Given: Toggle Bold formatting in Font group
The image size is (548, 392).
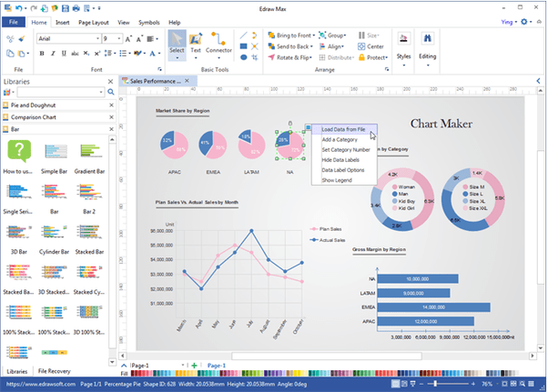Looking at the screenshot, I should tap(42, 54).
